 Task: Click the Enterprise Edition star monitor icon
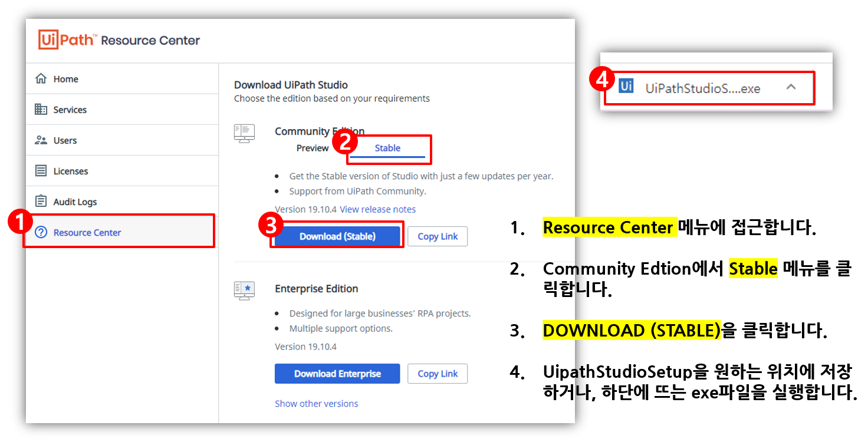pos(244,291)
